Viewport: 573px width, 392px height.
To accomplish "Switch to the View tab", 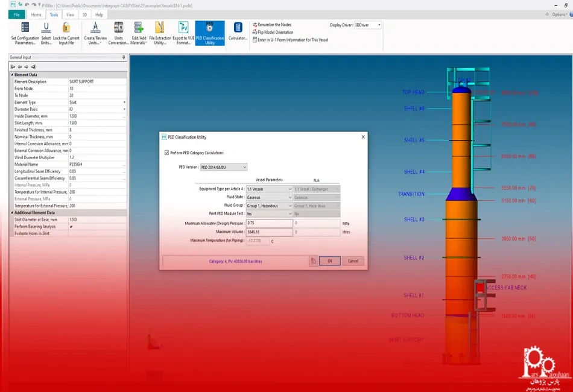I will pyautogui.click(x=70, y=14).
